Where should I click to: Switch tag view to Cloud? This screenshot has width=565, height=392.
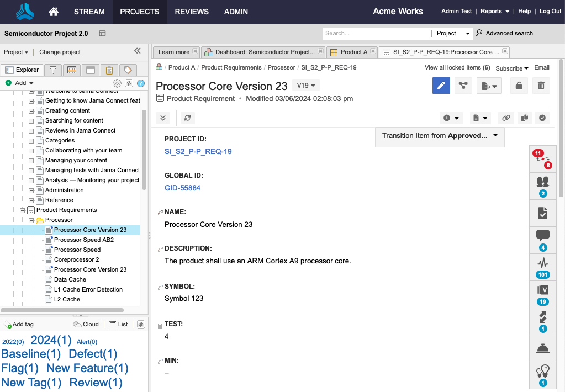click(86, 324)
